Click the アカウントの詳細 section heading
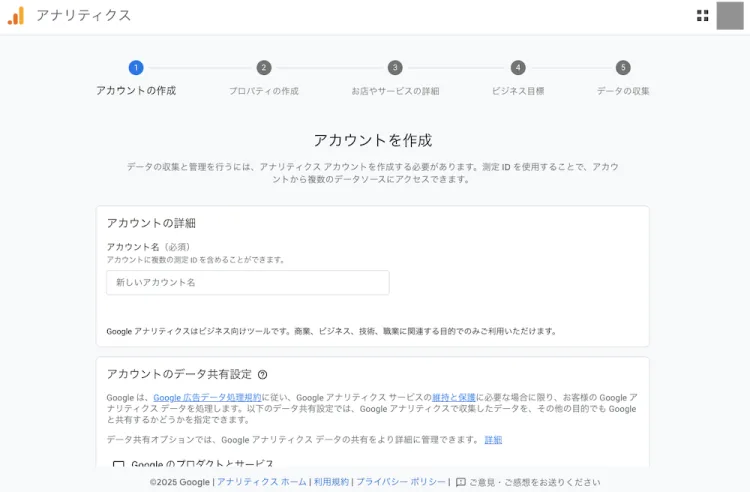750x492 pixels. pyautogui.click(x=151, y=223)
